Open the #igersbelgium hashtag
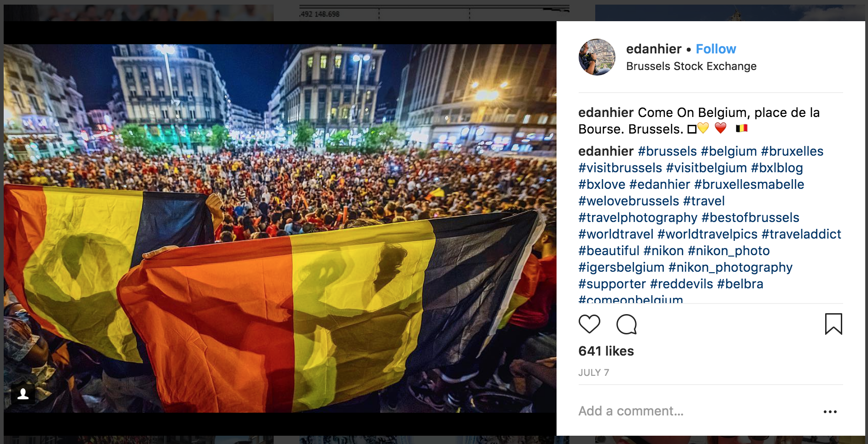 tap(622, 267)
